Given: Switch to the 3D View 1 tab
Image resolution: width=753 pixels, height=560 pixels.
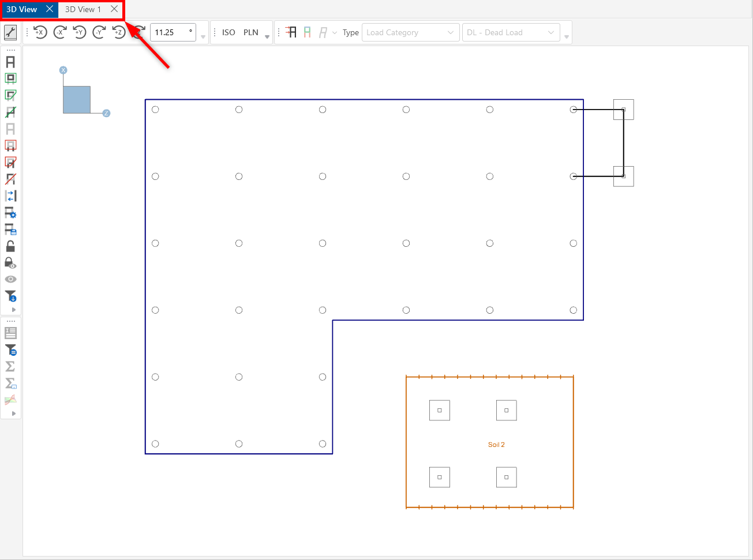Looking at the screenshot, I should point(83,9).
